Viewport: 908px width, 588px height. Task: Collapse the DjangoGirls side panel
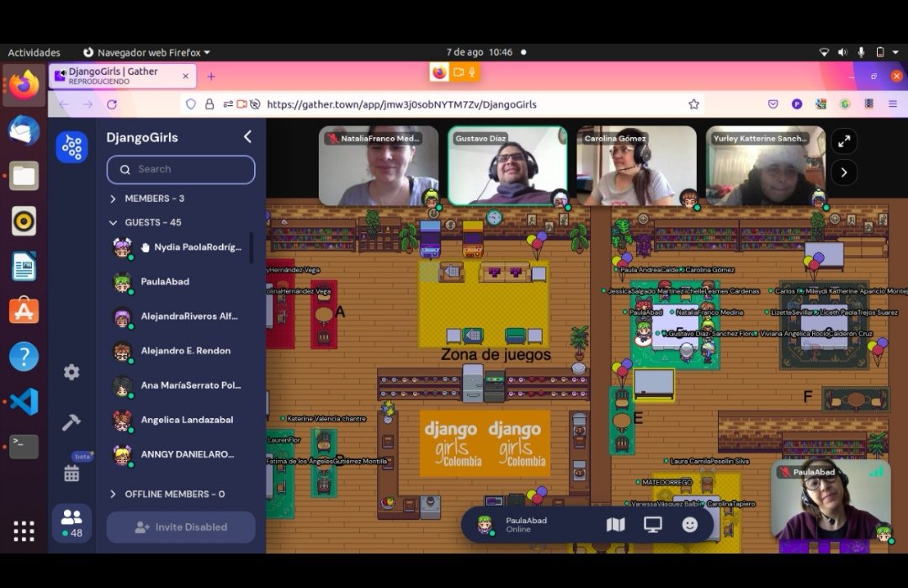247,137
